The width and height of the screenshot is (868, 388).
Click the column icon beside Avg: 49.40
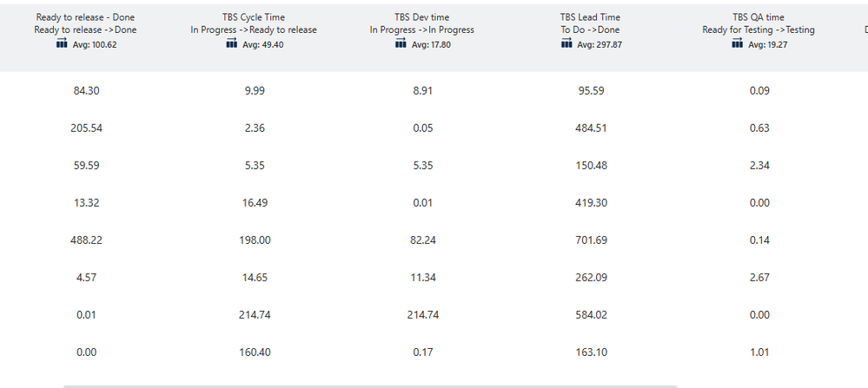230,44
